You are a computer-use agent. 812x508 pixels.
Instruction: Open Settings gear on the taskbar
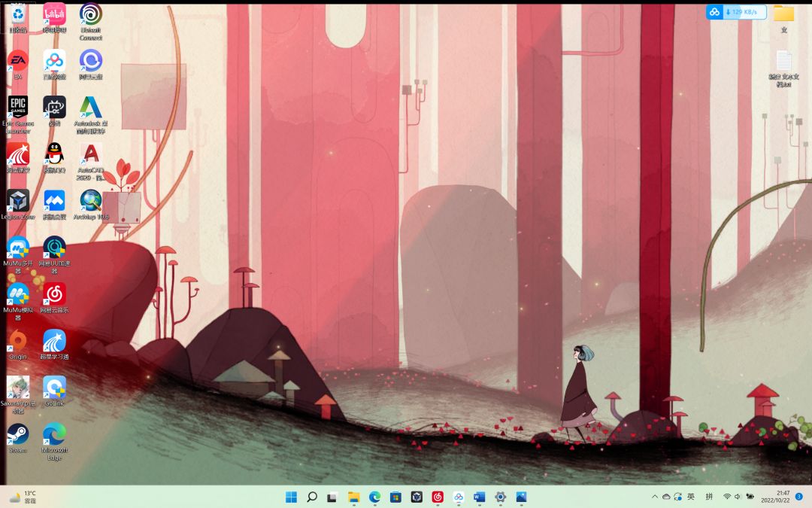(500, 497)
